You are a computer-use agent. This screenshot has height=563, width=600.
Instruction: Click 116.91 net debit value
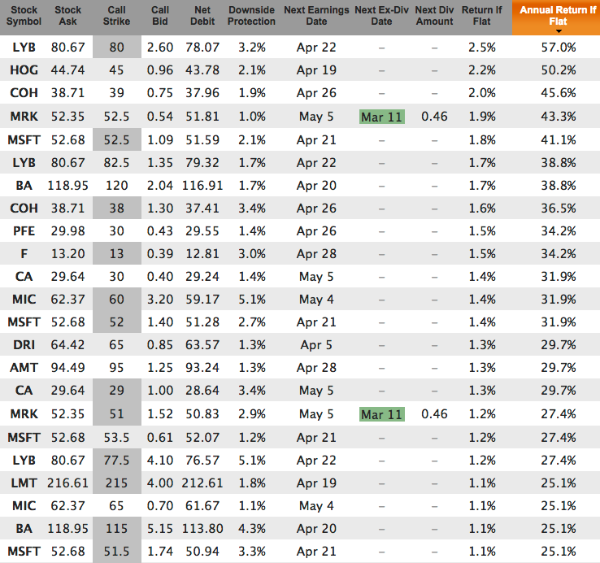point(202,186)
